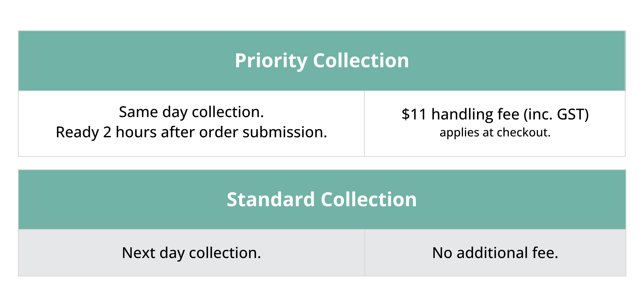Click the "(inc. GST)" label

pyautogui.click(x=556, y=114)
